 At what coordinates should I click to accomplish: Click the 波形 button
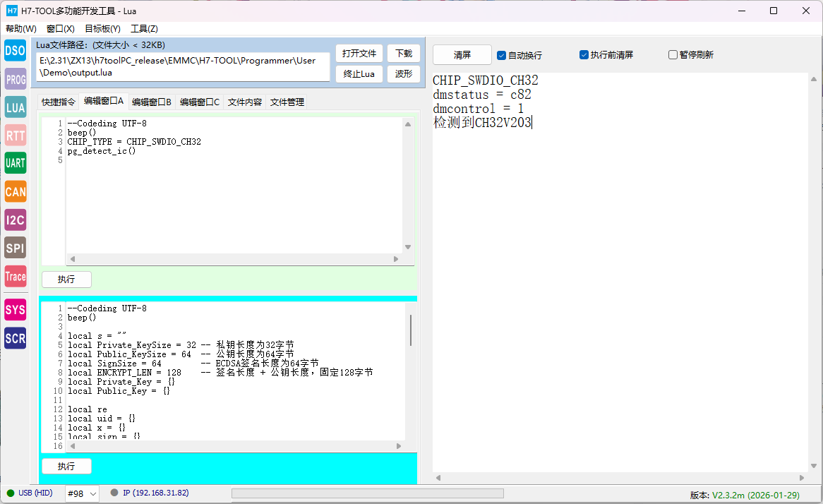(x=404, y=74)
